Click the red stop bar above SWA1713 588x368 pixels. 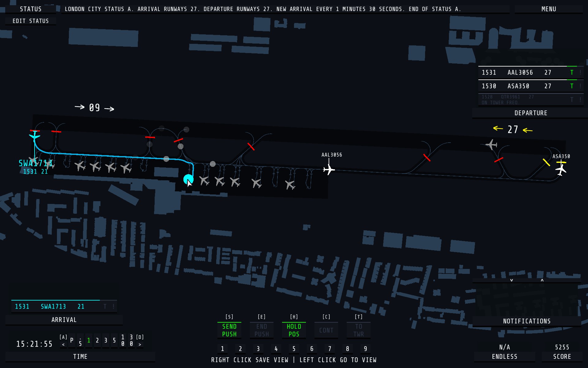35,131
